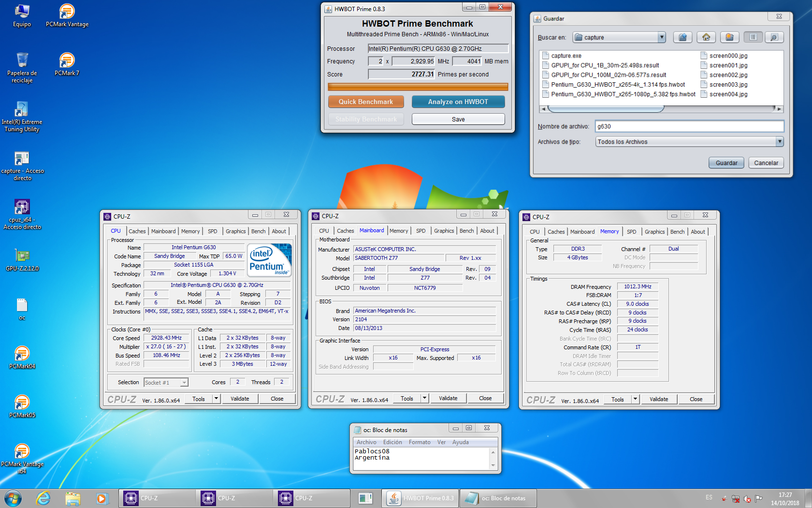Viewport: 812px width, 508px height.
Task: Switch to list view in Guardar dialog
Action: coord(753,37)
